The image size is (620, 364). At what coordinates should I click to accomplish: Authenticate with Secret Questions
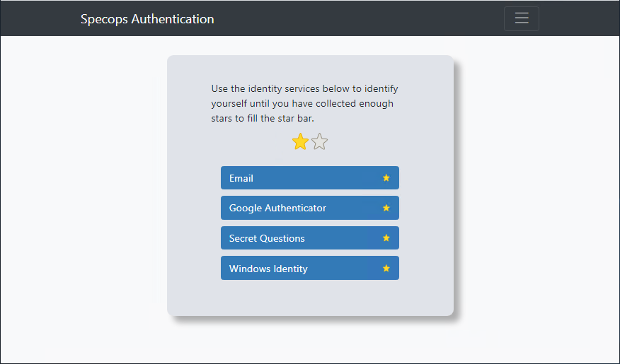point(309,237)
